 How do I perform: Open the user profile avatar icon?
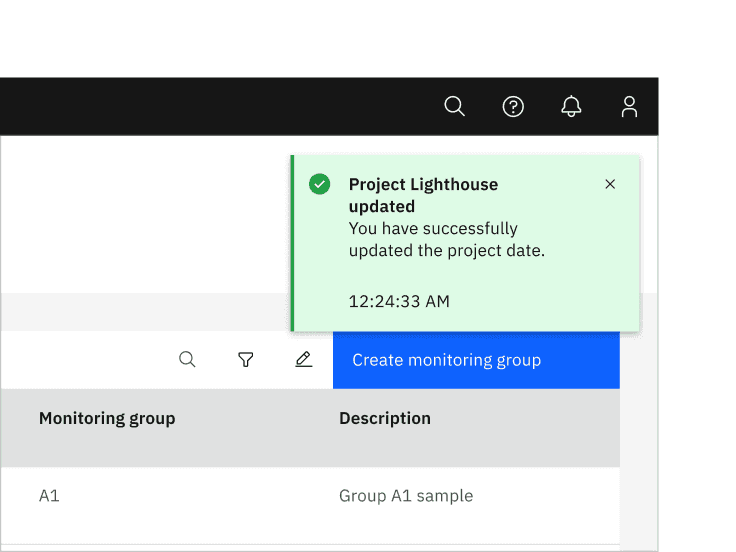click(x=629, y=106)
